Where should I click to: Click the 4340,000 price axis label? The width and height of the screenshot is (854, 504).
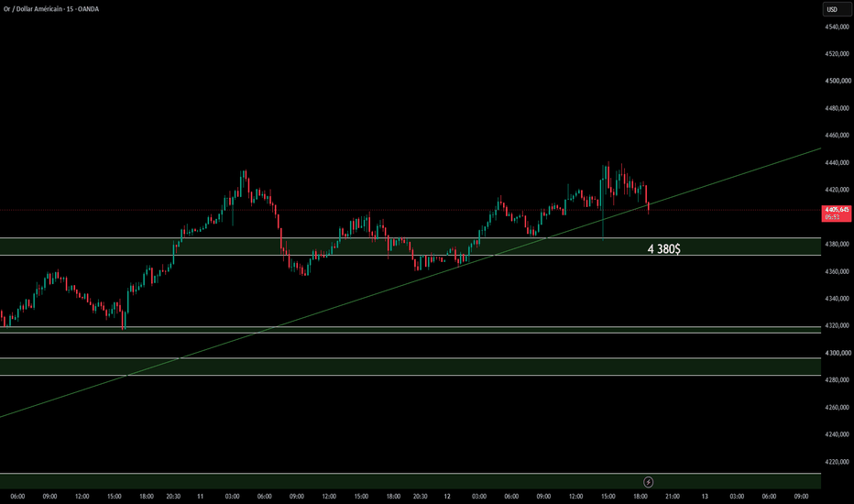tap(837, 299)
